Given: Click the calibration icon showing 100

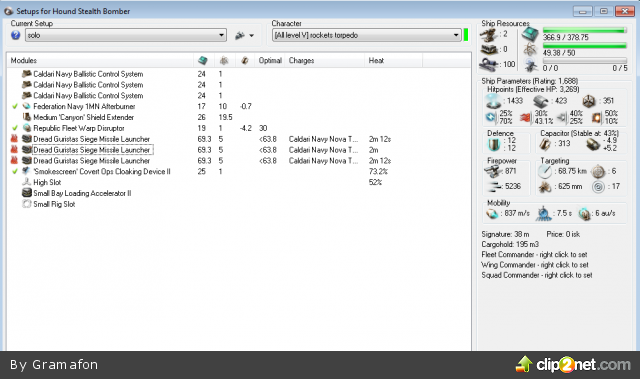Looking at the screenshot, I should pyautogui.click(x=489, y=64).
